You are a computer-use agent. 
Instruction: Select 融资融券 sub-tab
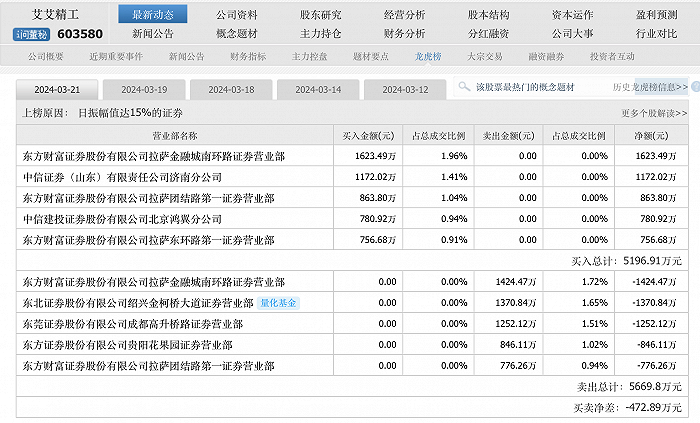click(x=546, y=57)
